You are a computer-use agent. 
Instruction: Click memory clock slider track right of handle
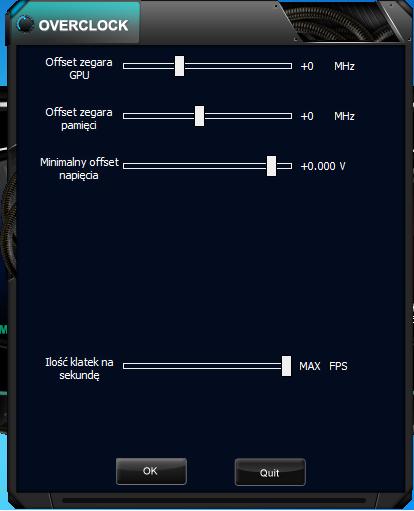(x=248, y=116)
